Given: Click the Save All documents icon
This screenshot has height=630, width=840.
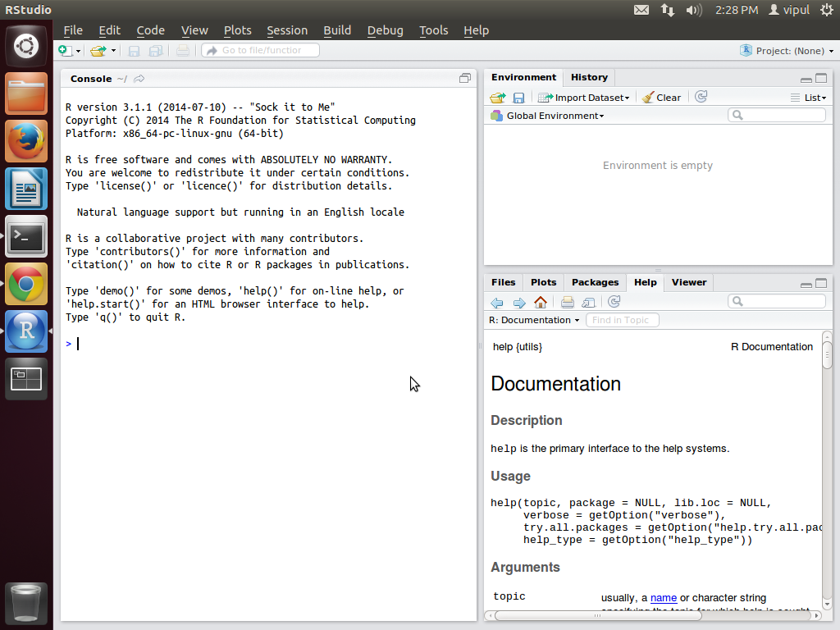Looking at the screenshot, I should [156, 51].
